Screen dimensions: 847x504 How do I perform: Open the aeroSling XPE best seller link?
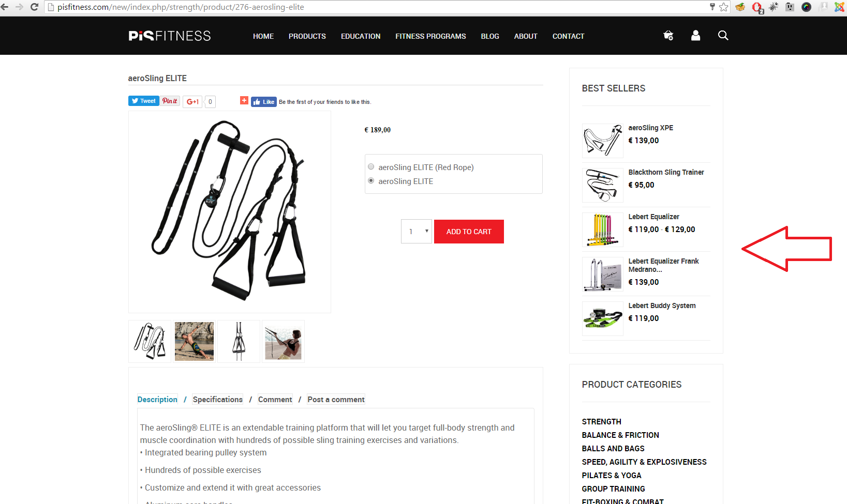click(x=650, y=128)
